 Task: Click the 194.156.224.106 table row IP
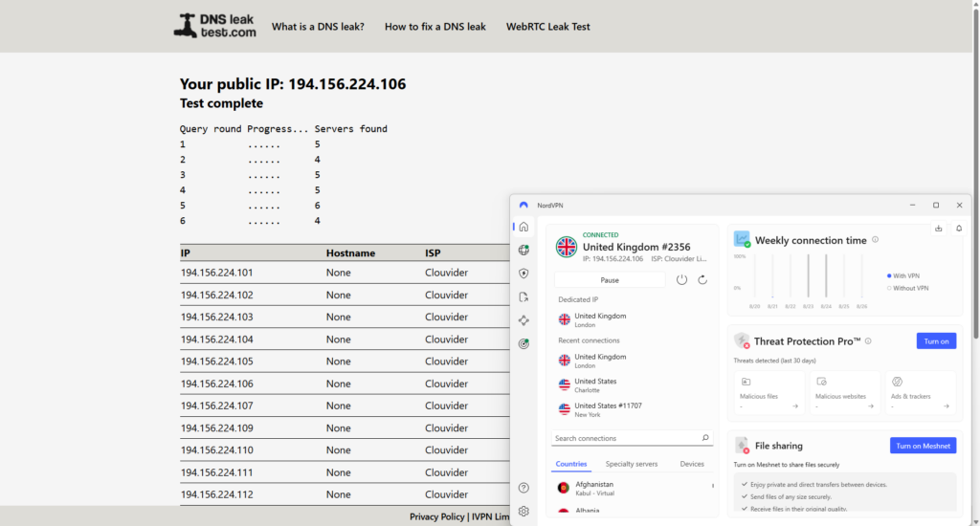[217, 384]
